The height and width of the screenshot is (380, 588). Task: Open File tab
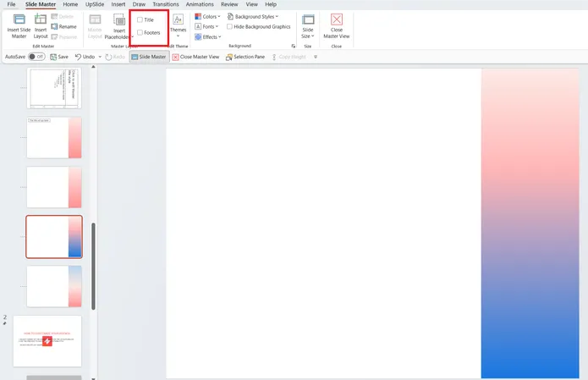pos(11,4)
